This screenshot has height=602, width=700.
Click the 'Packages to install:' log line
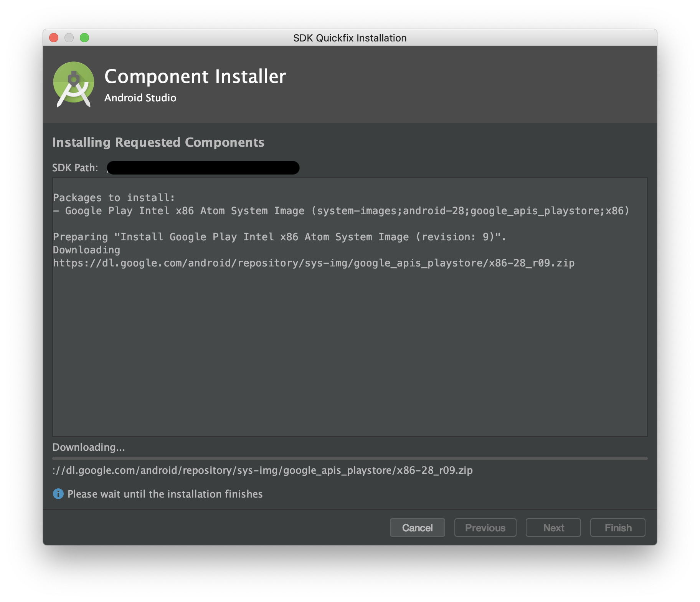pos(114,198)
